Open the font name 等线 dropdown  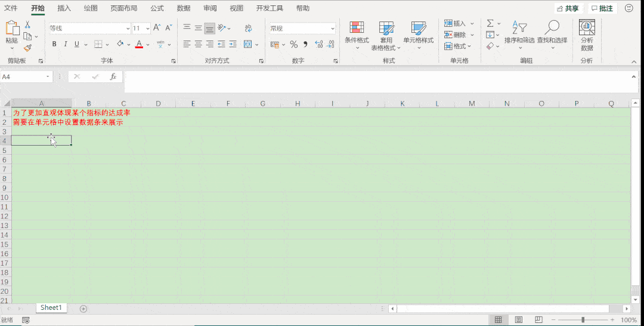point(128,29)
